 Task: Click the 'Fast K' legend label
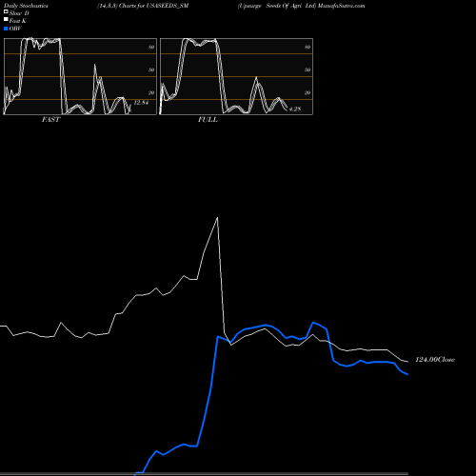point(18,21)
